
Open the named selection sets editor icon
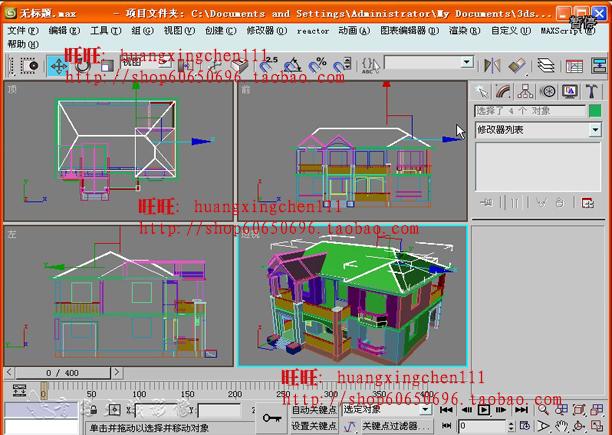(370, 65)
